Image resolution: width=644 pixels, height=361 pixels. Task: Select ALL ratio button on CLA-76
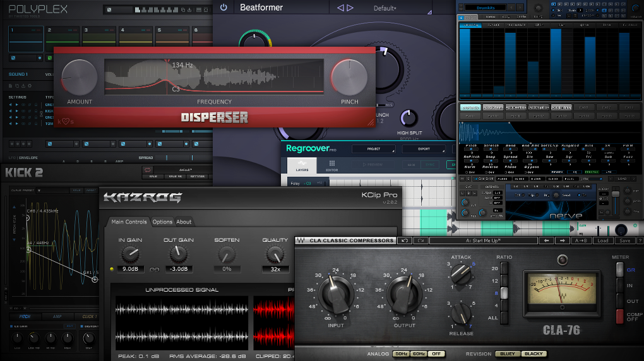(504, 318)
